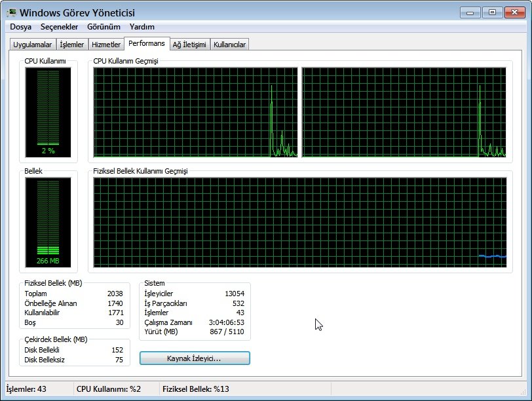Screen dimensions: 532x401
Task: Click the İşleyiciler value 13054
Action: click(x=235, y=294)
